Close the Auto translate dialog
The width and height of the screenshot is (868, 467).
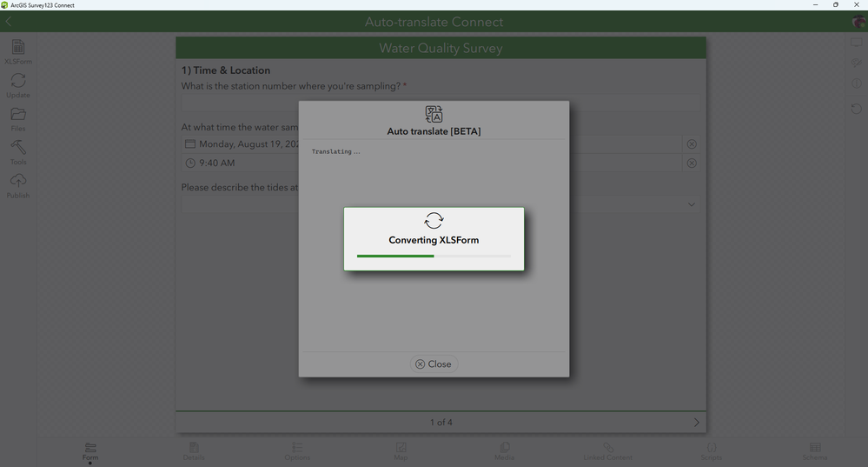(x=434, y=364)
